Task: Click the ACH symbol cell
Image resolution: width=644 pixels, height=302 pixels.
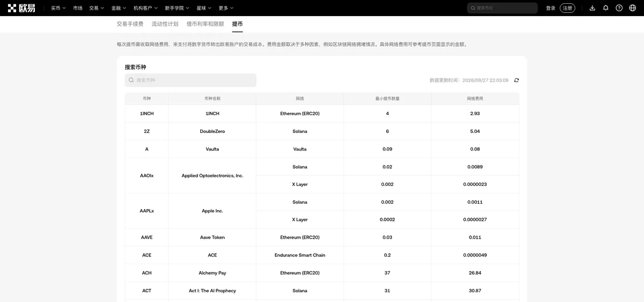Action: (x=147, y=273)
